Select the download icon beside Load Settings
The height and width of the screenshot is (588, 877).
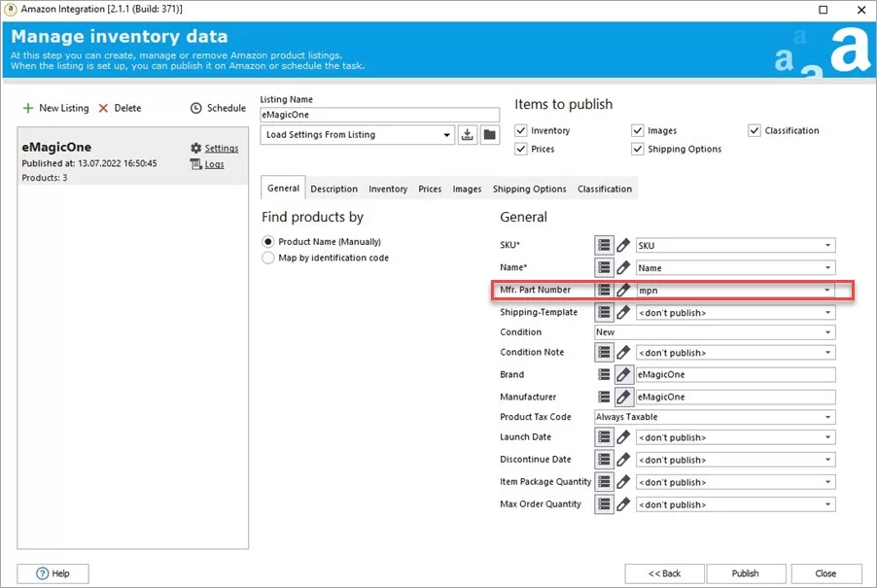467,134
